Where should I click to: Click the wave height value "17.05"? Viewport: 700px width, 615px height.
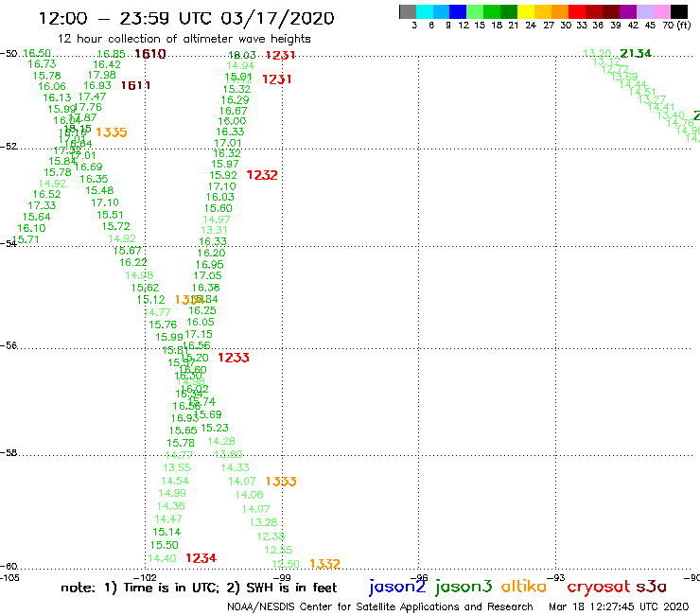(207, 275)
